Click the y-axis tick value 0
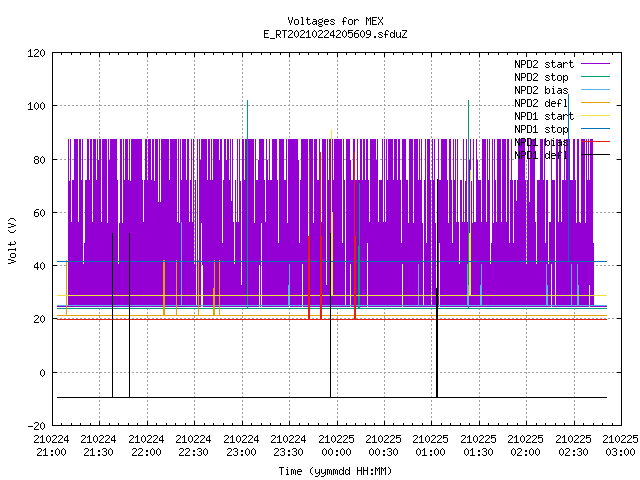Image resolution: width=640 pixels, height=480 pixels. 42,373
